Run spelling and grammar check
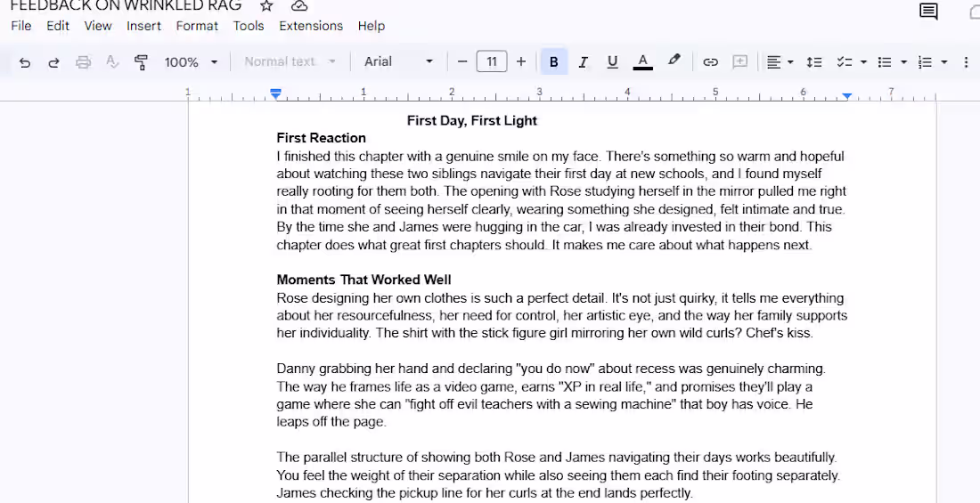The width and height of the screenshot is (980, 503). point(112,61)
